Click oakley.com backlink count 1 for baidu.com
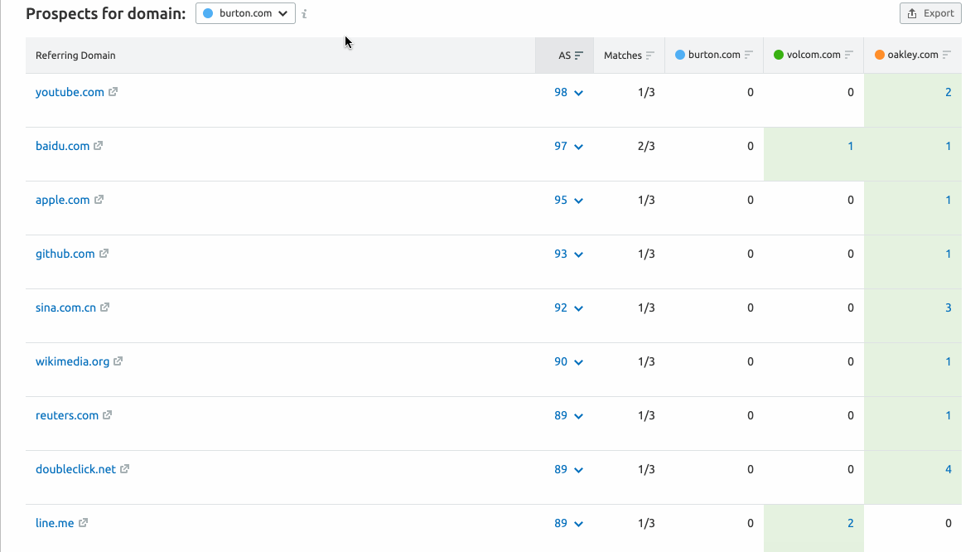This screenshot has width=980, height=552. 949,146
